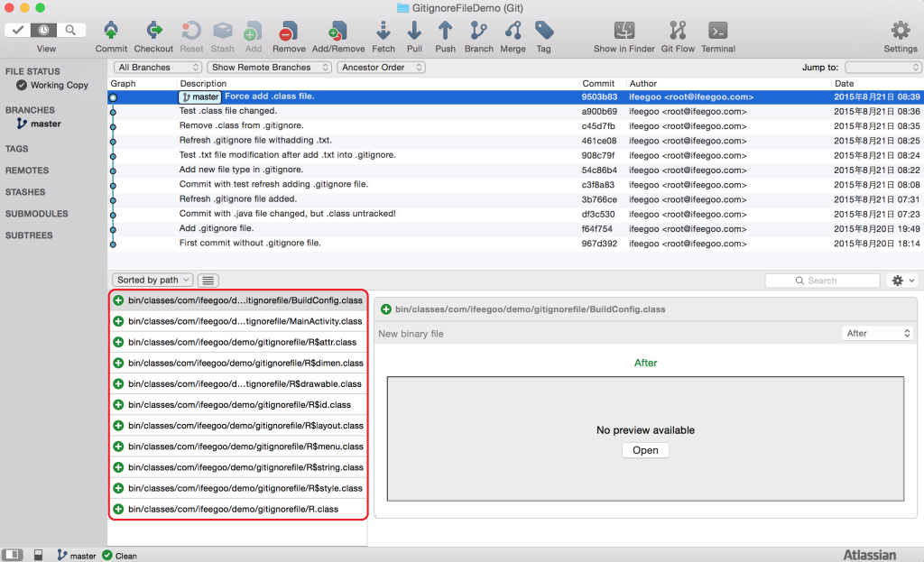The height and width of the screenshot is (562, 924).
Task: Click the status bar save/disk icon
Action: click(x=38, y=555)
